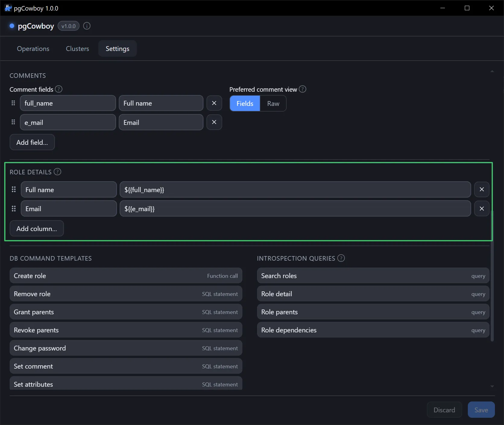This screenshot has height=425, width=504.
Task: Click the Email column title in Role Details
Action: [x=69, y=209]
